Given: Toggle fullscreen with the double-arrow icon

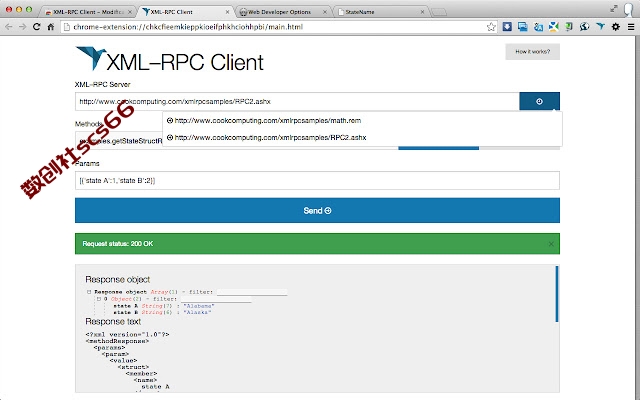Looking at the screenshot, I should click(x=613, y=9).
